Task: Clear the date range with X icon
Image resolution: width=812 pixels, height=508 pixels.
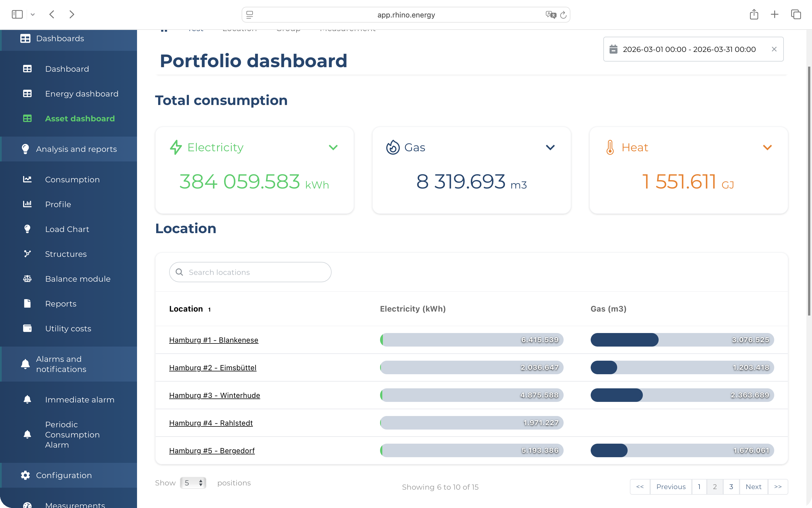Action: coord(774,49)
